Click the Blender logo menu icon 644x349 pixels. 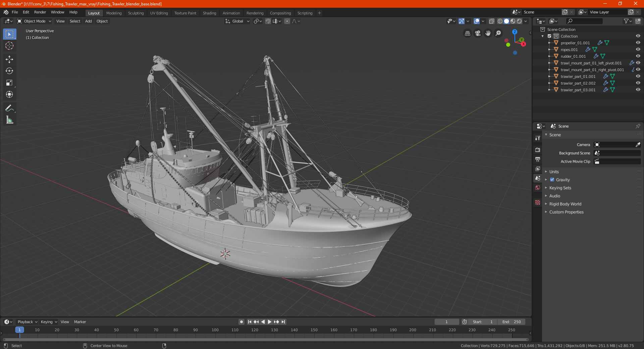[6, 12]
